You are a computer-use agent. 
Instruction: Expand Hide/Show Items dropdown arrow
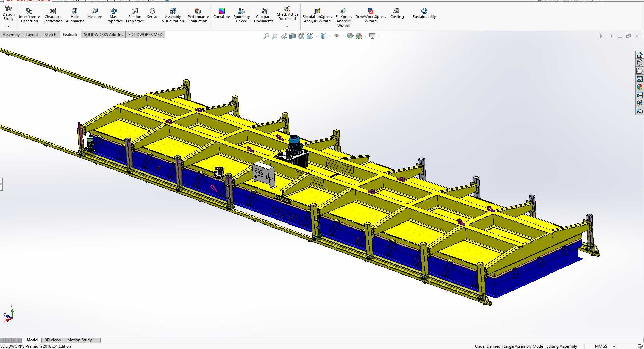pos(343,36)
